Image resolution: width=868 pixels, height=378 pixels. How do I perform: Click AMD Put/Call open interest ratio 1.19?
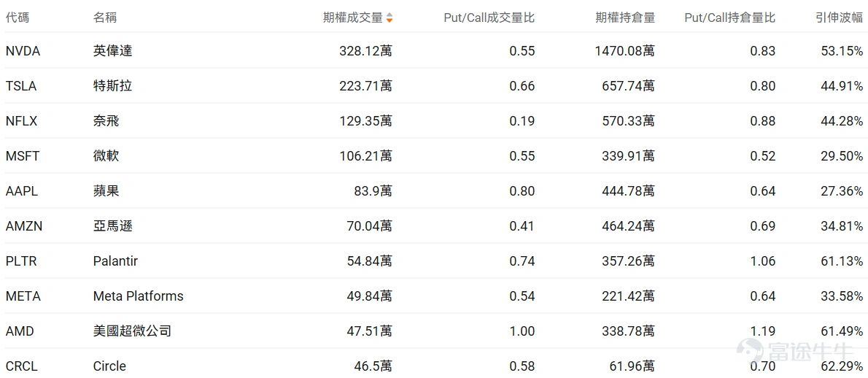(763, 331)
